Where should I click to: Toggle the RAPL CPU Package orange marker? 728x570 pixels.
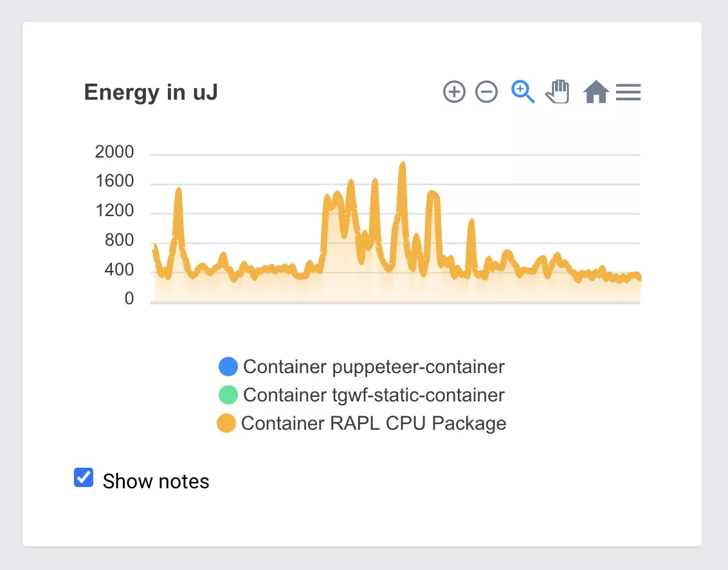click(226, 423)
